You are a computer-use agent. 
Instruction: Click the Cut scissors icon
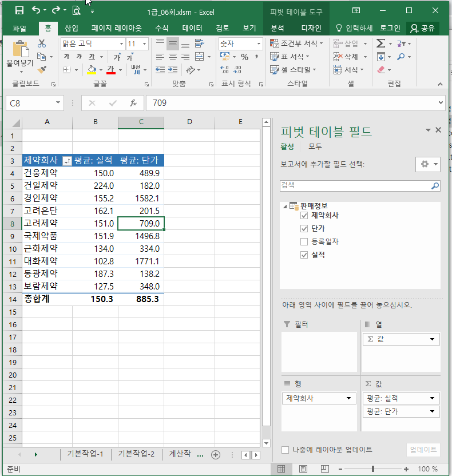[x=42, y=43]
